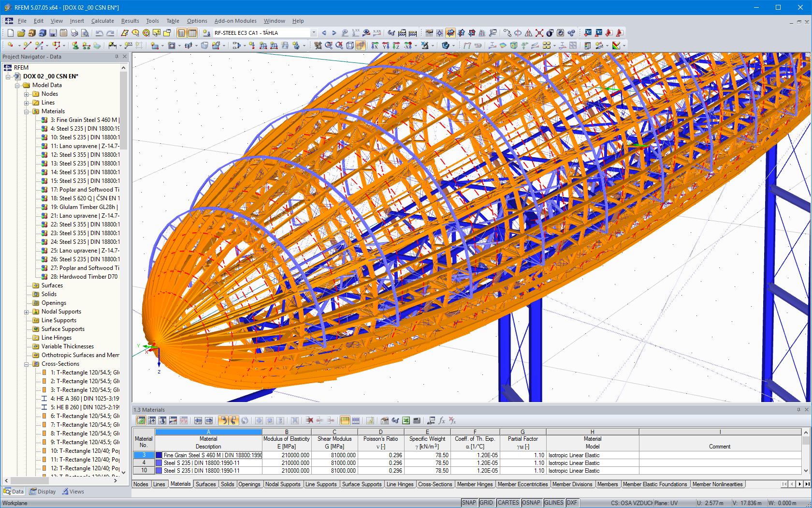
Task: Click the Export to Excel icon in the table toolbar
Action: tap(406, 420)
